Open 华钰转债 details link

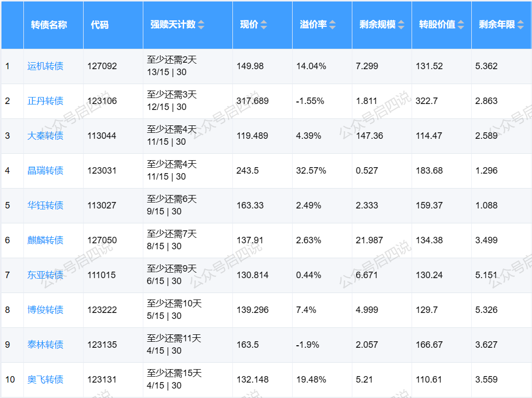coord(45,205)
